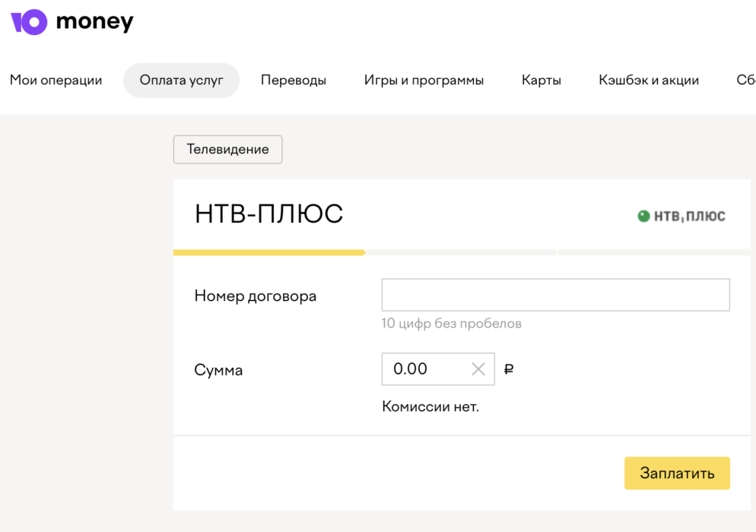
Task: Click the purple YooMoney logo icon
Action: 29,22
